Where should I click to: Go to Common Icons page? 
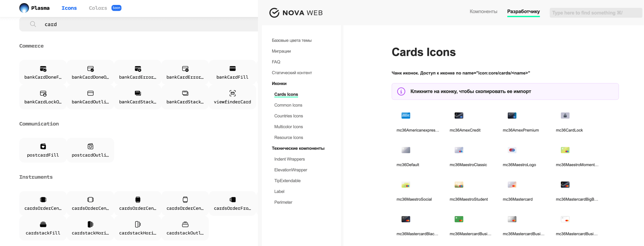coord(288,105)
